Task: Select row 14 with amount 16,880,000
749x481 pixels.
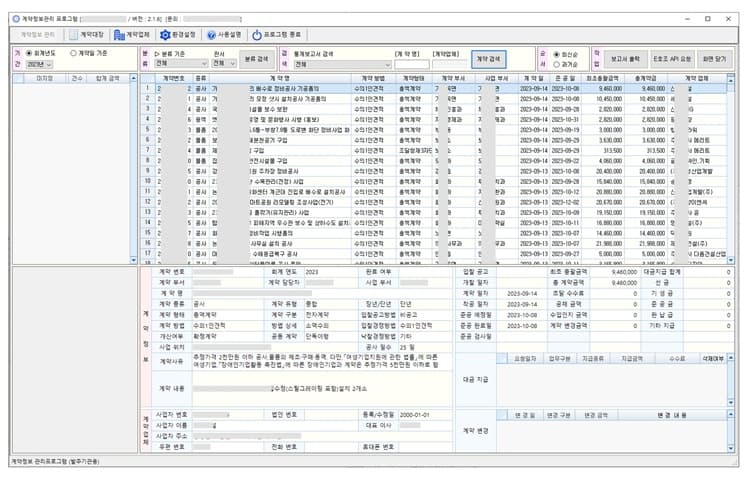Action: click(434, 223)
